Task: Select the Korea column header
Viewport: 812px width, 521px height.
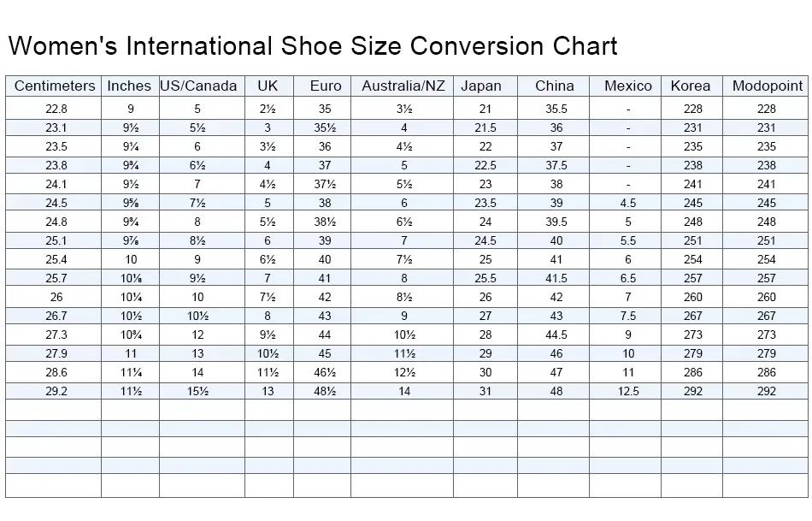Action: pyautogui.click(x=691, y=86)
